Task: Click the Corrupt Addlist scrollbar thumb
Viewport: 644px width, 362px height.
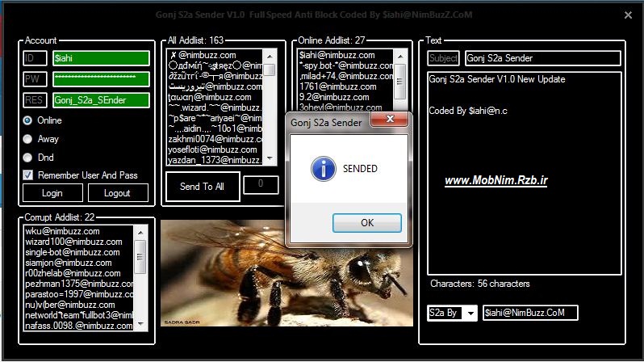Action: click(x=140, y=257)
